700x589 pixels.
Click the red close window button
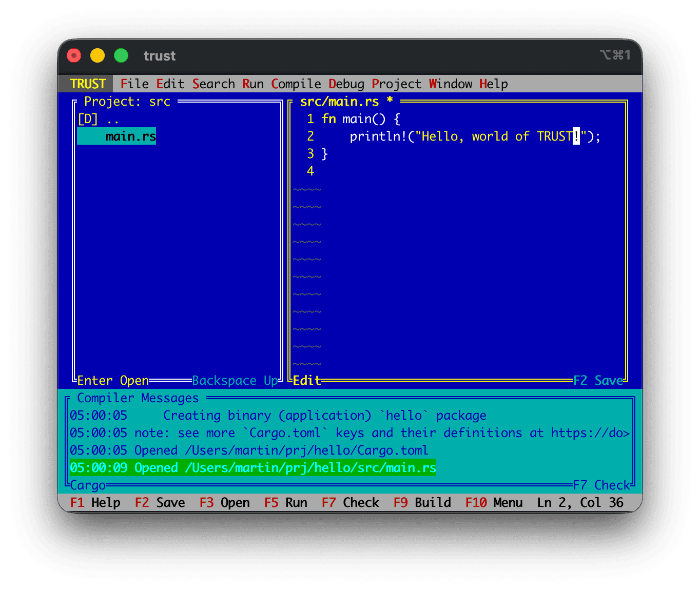point(74,55)
